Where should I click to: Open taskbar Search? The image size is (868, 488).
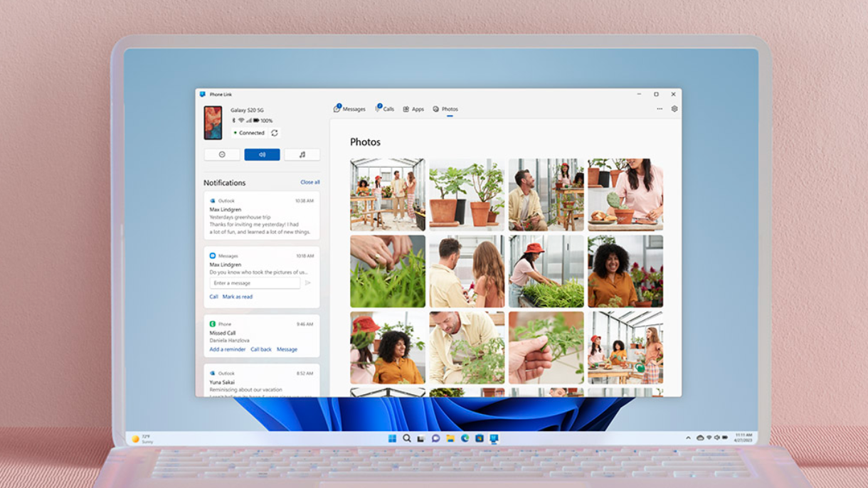[407, 439]
